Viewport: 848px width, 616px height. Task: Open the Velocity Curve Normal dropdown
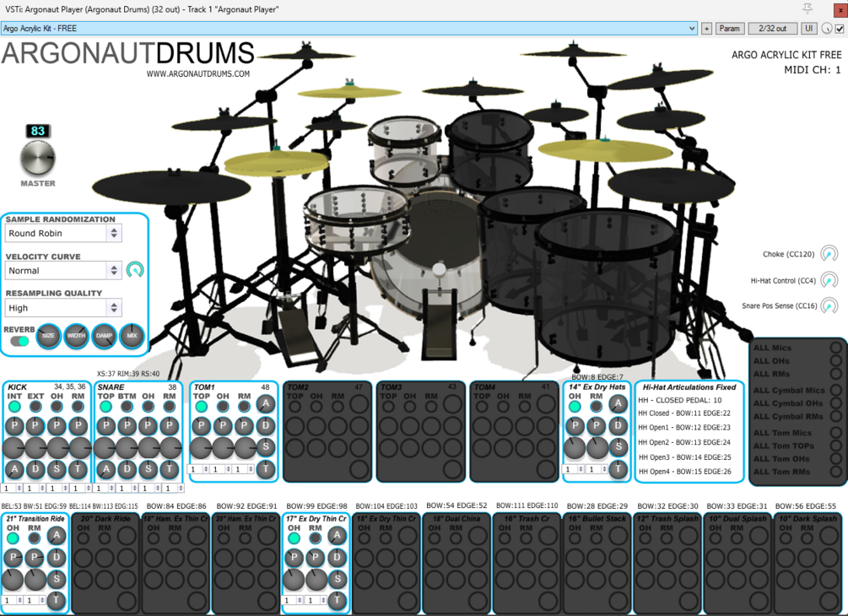pyautogui.click(x=63, y=270)
